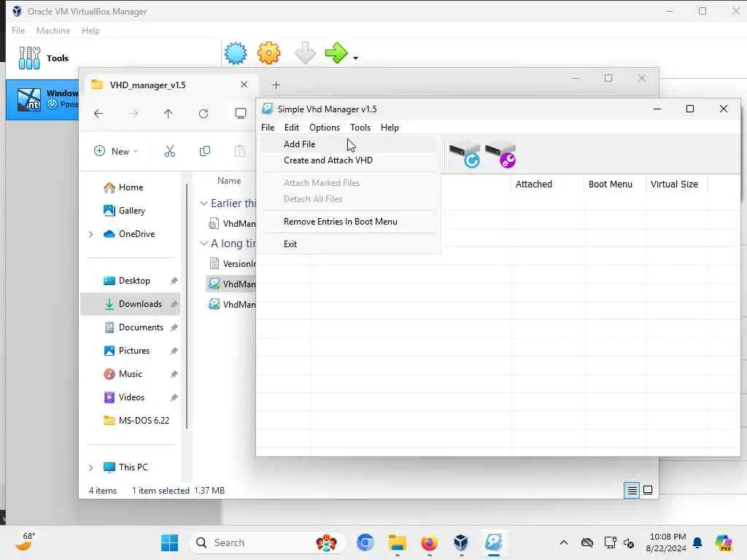The image size is (747, 560).
Task: Open the Windows Start menu
Action: 169,542
